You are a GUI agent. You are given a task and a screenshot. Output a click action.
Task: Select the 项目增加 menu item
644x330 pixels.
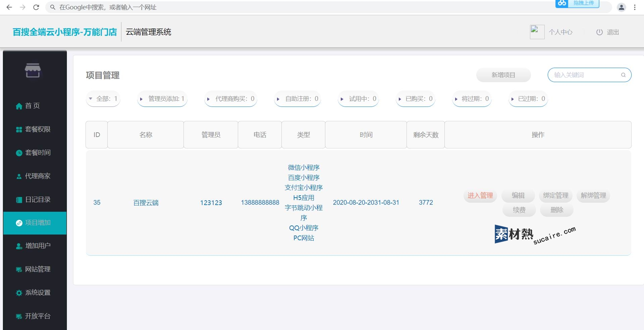[35, 223]
